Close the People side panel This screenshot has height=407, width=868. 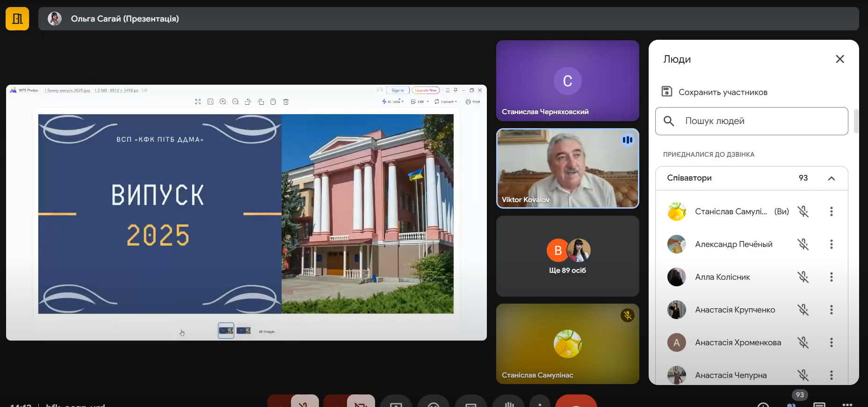tap(839, 59)
